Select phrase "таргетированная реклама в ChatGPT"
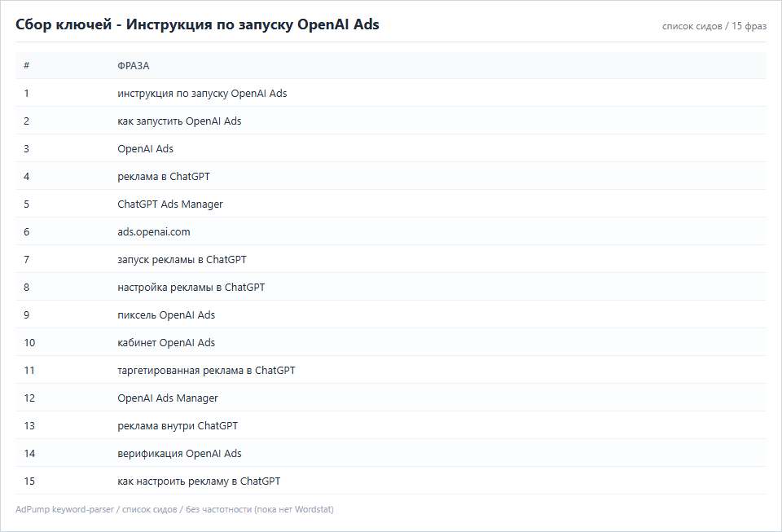Screen dimensions: 782x532 206,371
